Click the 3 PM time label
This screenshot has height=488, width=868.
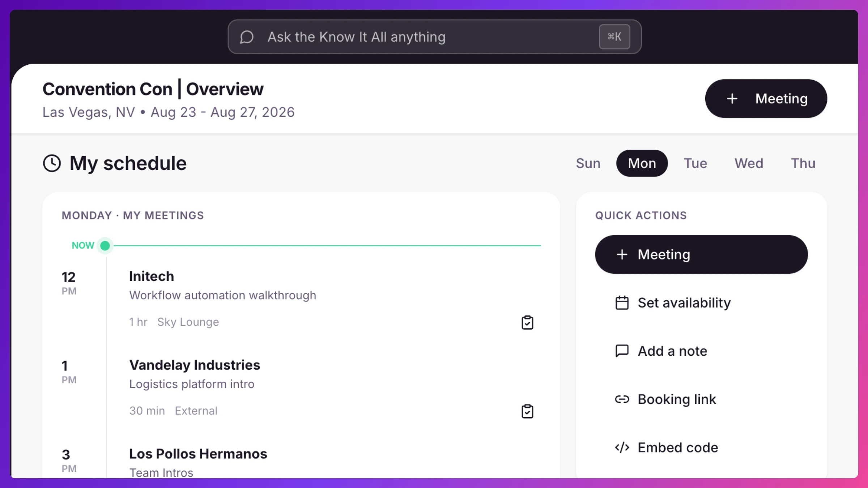pos(69,461)
